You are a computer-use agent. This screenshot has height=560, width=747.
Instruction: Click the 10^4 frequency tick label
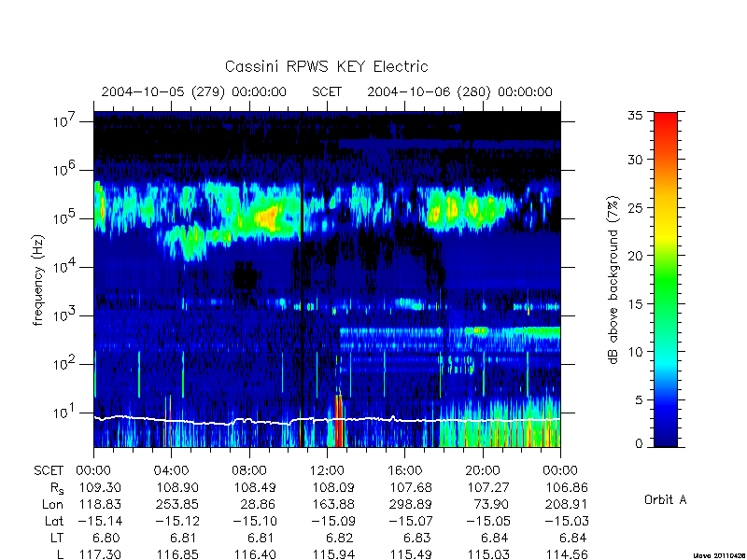(x=65, y=266)
